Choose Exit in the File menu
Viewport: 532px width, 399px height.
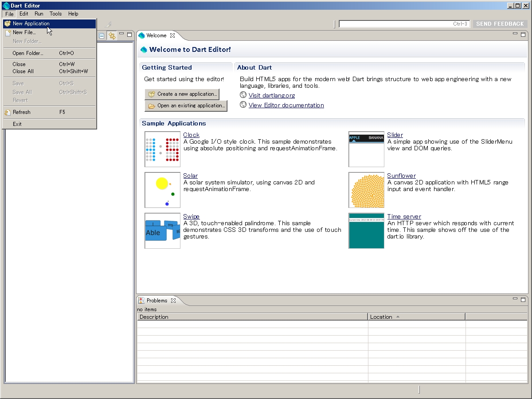[x=50, y=124]
